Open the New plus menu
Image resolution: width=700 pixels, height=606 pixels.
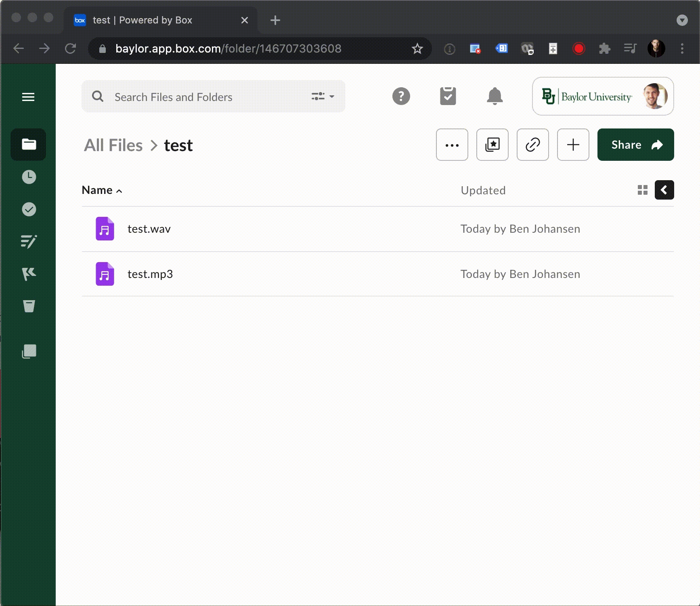pyautogui.click(x=573, y=145)
